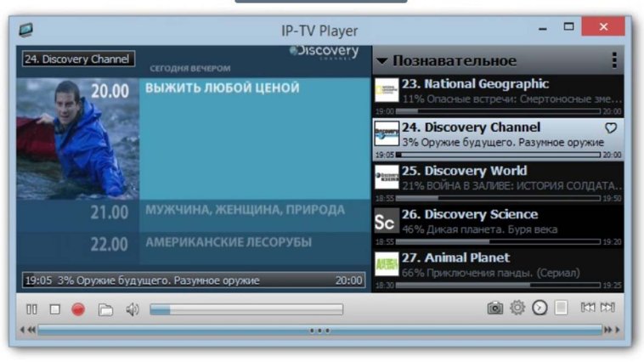Click Discovery Channel logo thumbnail
This screenshot has width=644, height=362.
coord(387,133)
